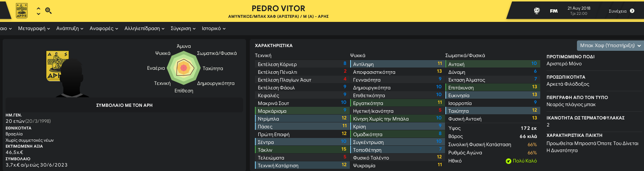Click the FM logo icon
This screenshot has width=644, height=171.
(554, 11)
